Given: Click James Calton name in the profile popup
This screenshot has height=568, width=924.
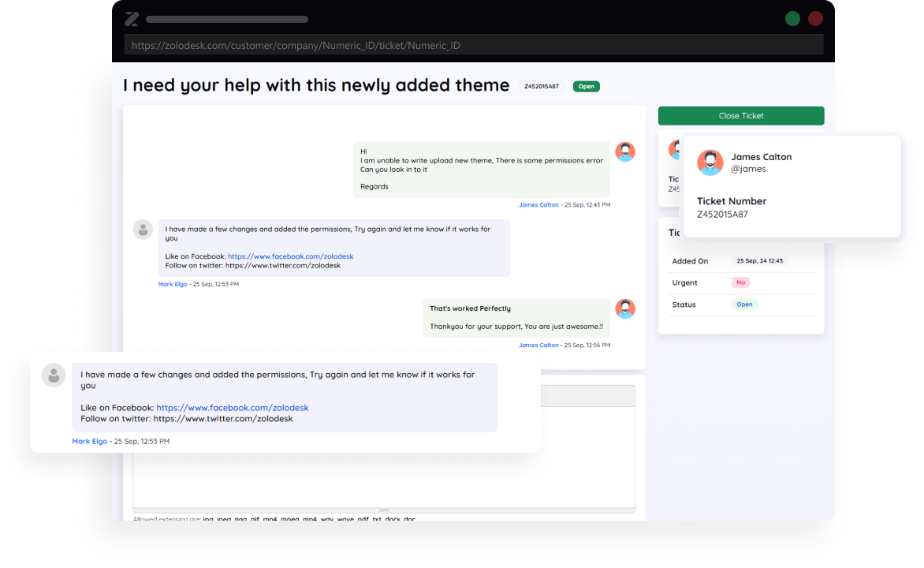Looking at the screenshot, I should coord(762,157).
